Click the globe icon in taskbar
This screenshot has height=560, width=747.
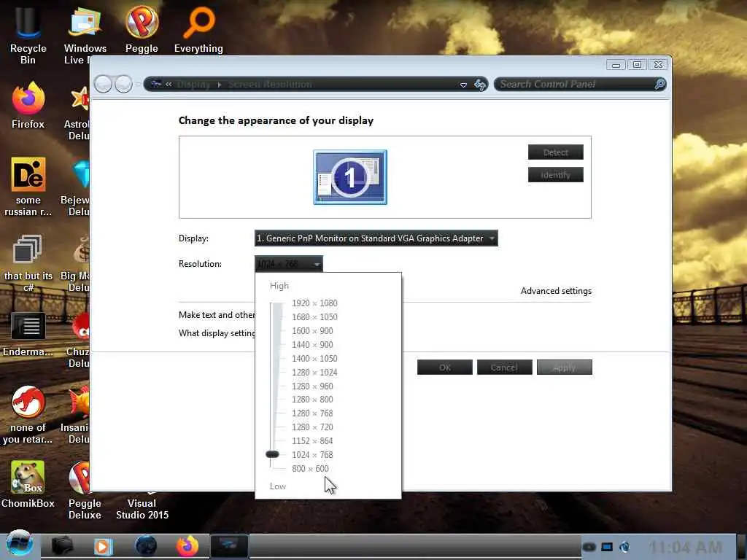pyautogui.click(x=146, y=545)
